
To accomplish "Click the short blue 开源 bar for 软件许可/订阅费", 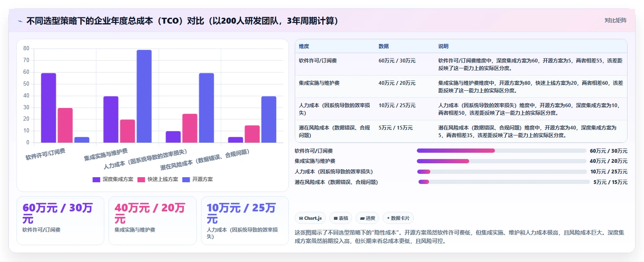I will click(82, 140).
